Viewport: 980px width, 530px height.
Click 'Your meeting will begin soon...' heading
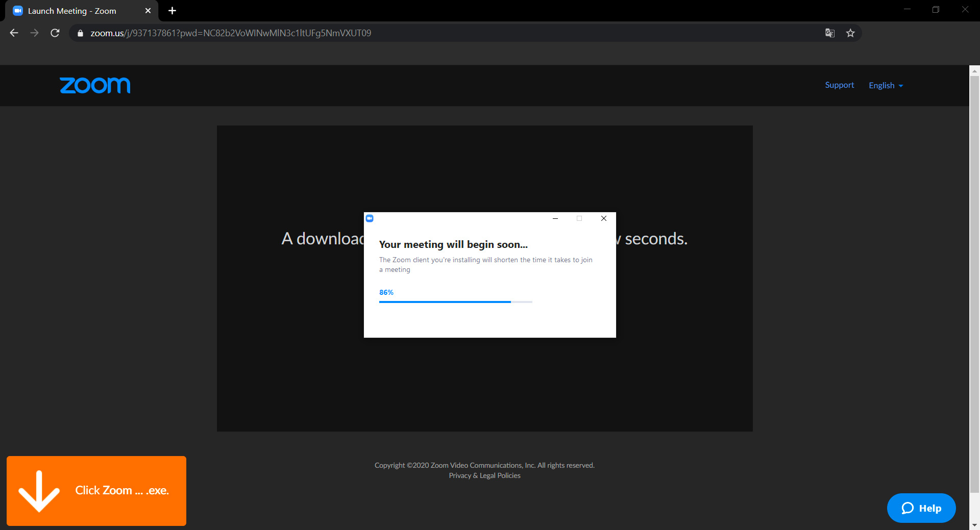(453, 245)
